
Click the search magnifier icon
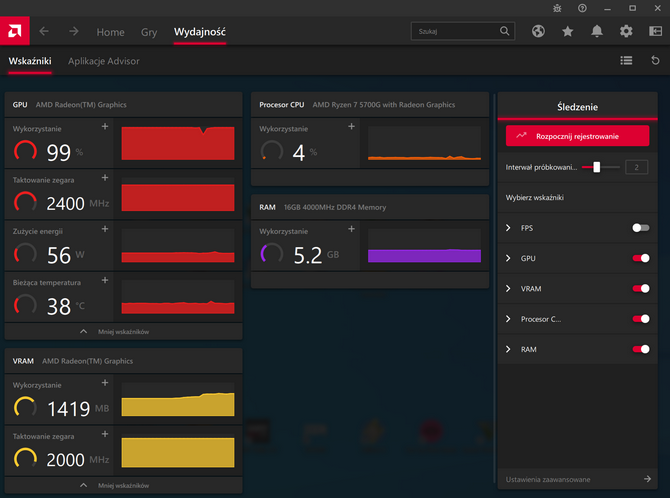pyautogui.click(x=505, y=31)
